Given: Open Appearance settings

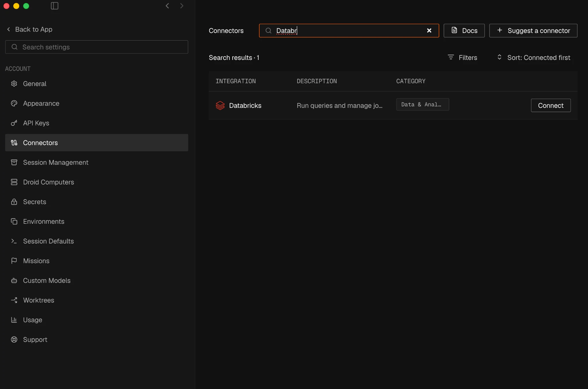Looking at the screenshot, I should coord(96,103).
